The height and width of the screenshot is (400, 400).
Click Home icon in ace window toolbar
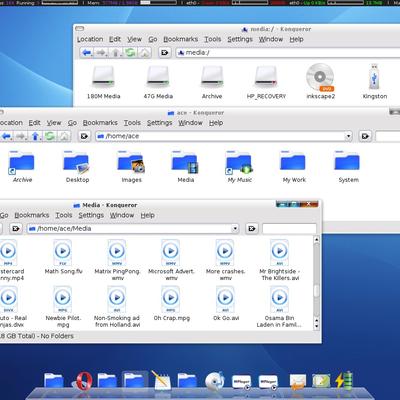[64, 136]
